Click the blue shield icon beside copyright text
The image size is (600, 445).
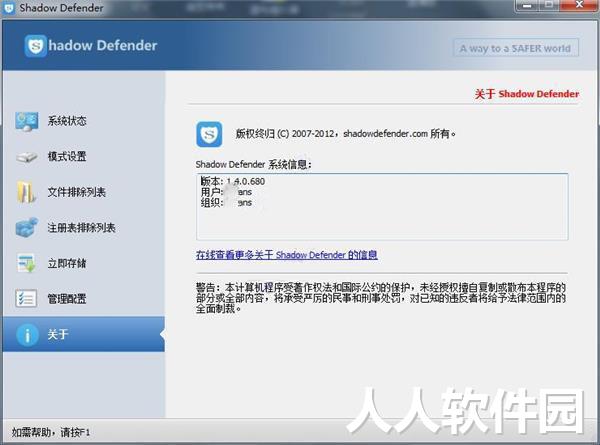pos(209,134)
